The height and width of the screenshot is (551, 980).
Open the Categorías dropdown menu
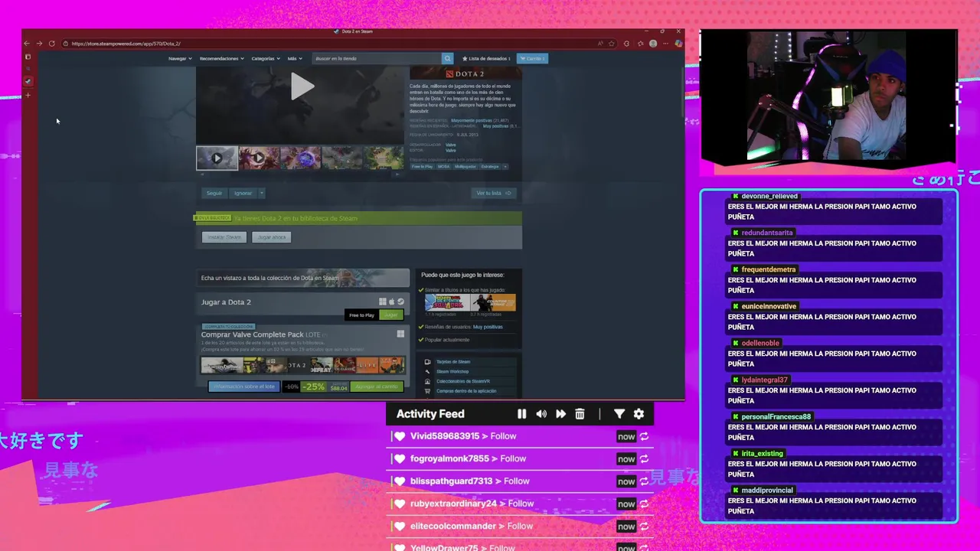pos(266,58)
